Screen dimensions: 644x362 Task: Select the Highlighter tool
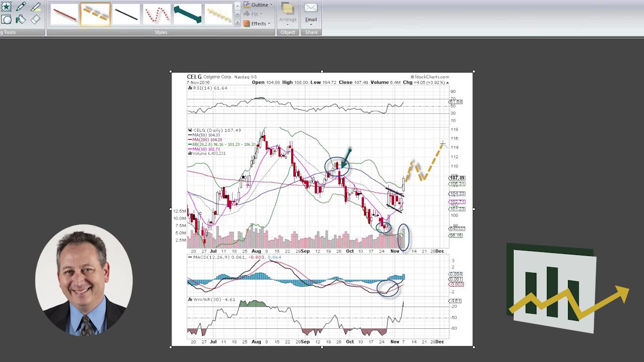click(35, 7)
